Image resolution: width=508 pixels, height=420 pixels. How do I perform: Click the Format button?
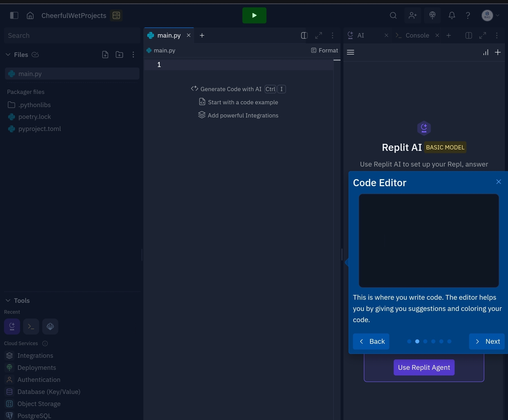pos(325,50)
